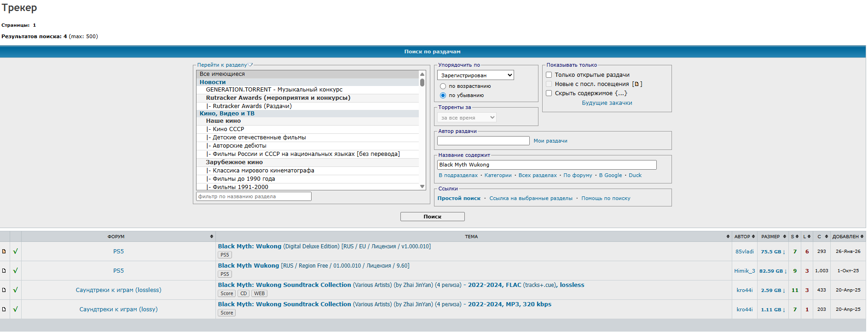Viewport: 868px width, 332px height.
Task: Click the sort arrows icon beside АВТОР header
Action: [753, 236]
